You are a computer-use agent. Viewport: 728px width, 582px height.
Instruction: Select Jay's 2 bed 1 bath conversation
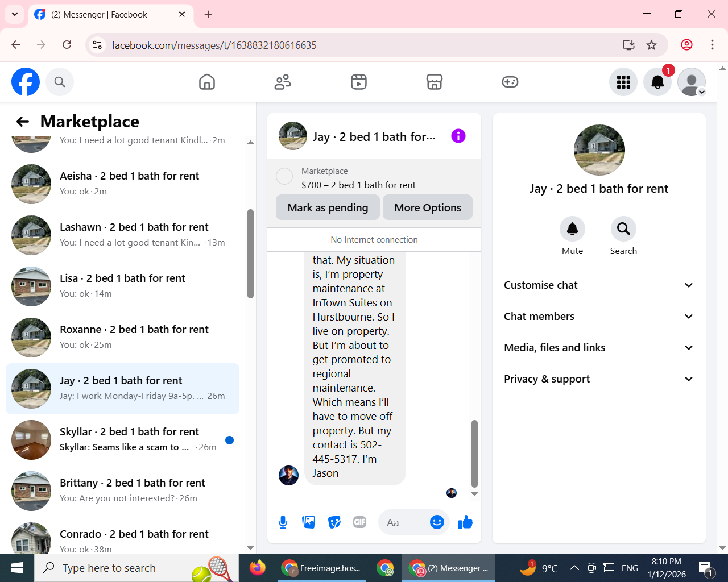122,389
